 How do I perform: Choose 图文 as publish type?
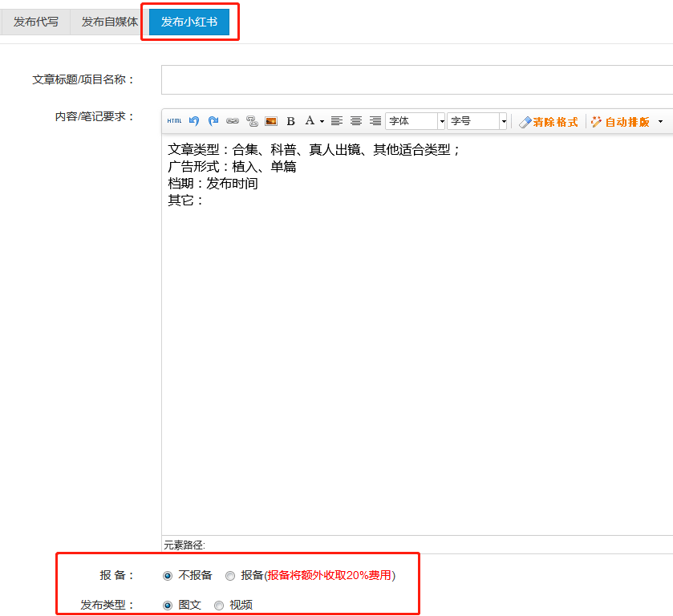tap(168, 606)
